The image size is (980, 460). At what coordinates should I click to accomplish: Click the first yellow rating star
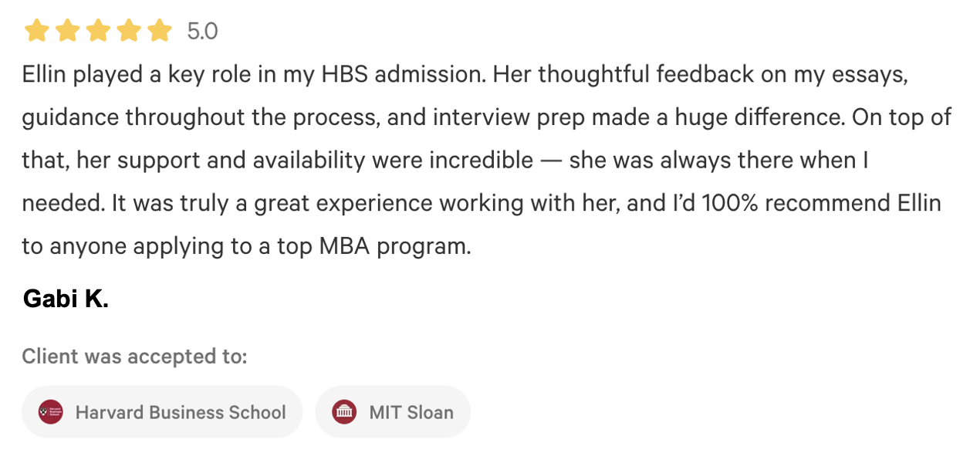pyautogui.click(x=36, y=31)
